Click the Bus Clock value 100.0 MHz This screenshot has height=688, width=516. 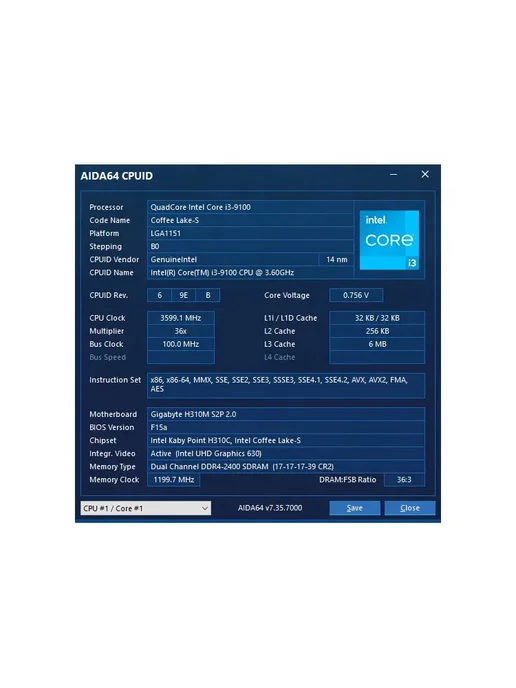tap(181, 344)
